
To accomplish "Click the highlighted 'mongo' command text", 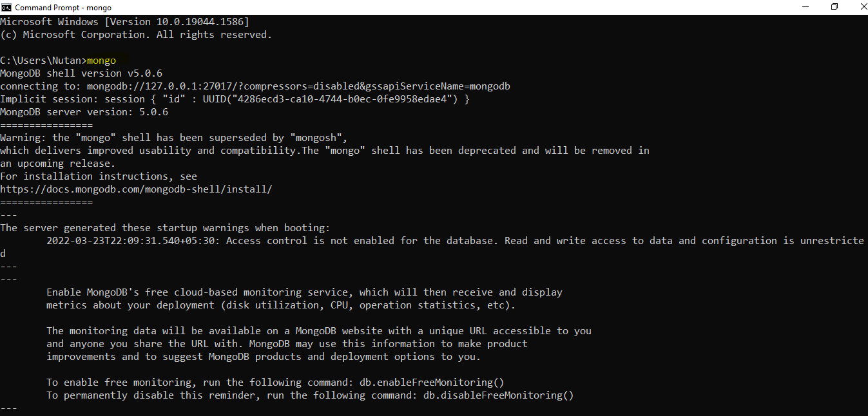I will point(102,61).
